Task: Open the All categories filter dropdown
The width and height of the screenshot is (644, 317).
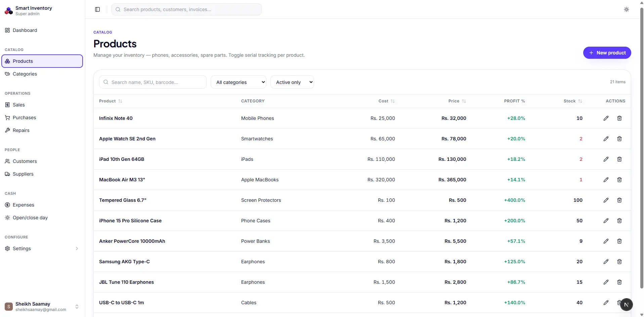Action: (x=239, y=82)
